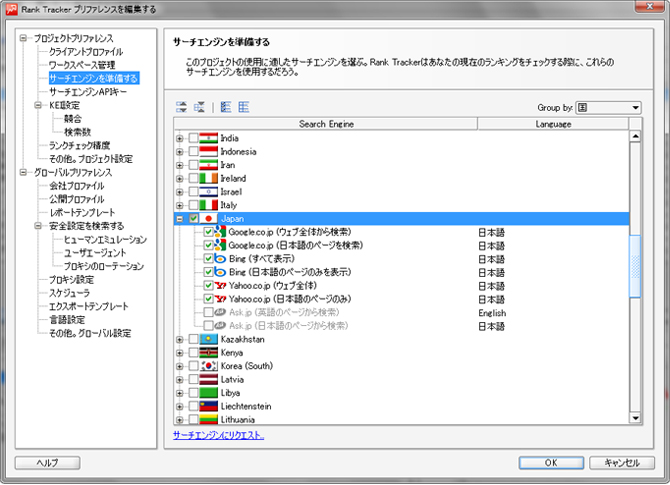Viewport: 670px width, 485px height.
Task: Click the Collapse All toolbar icon
Action: click(x=199, y=107)
